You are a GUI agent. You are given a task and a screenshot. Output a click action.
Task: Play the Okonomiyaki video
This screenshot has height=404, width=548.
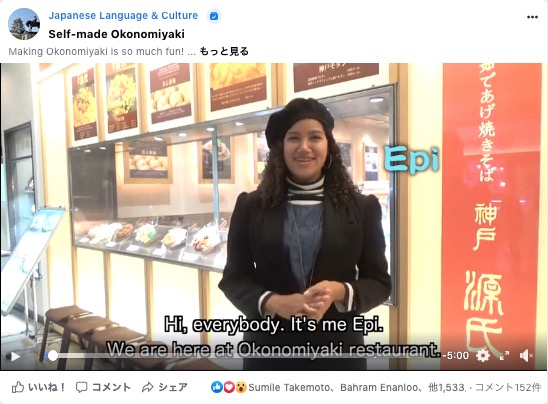pos(15,356)
